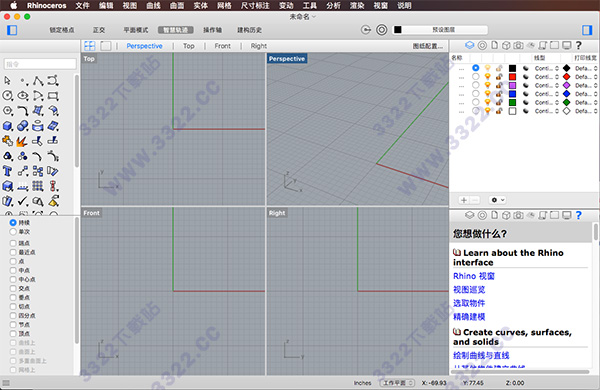Viewport: 600px width, 390px height.
Task: Switch to the Top viewport tab
Action: [x=189, y=46]
